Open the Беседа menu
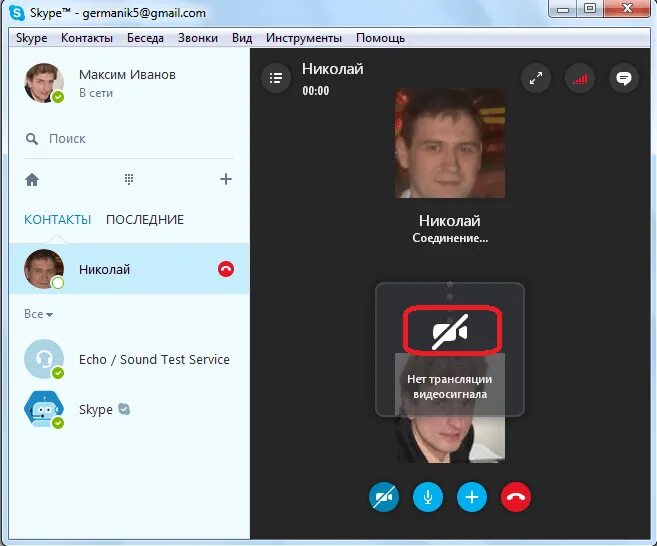Image resolution: width=657 pixels, height=546 pixels. click(x=145, y=38)
